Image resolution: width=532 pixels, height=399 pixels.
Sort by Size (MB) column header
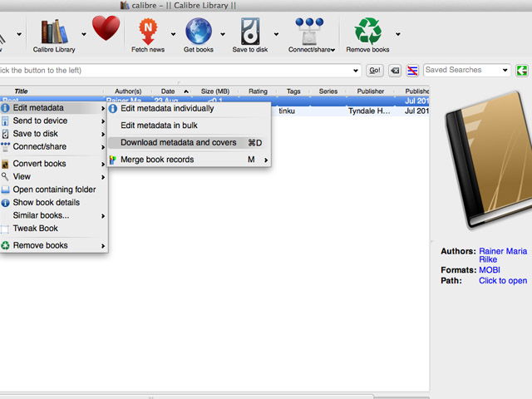pyautogui.click(x=215, y=91)
